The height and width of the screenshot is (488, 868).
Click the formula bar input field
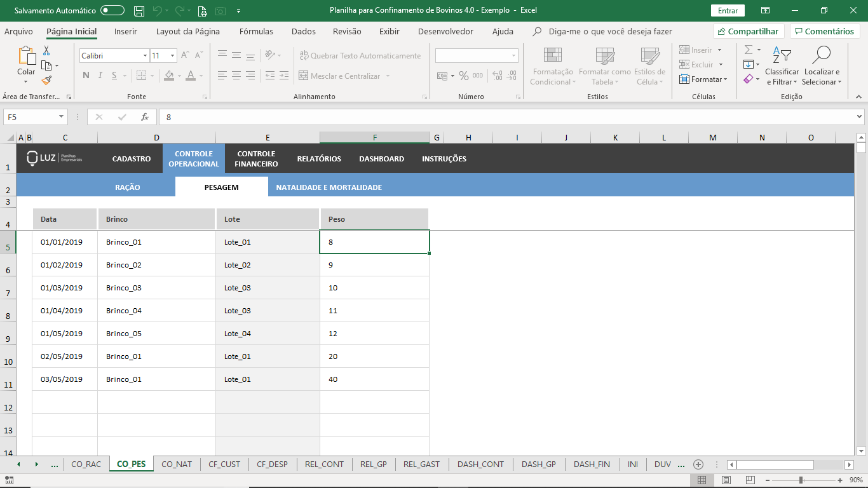click(x=508, y=117)
